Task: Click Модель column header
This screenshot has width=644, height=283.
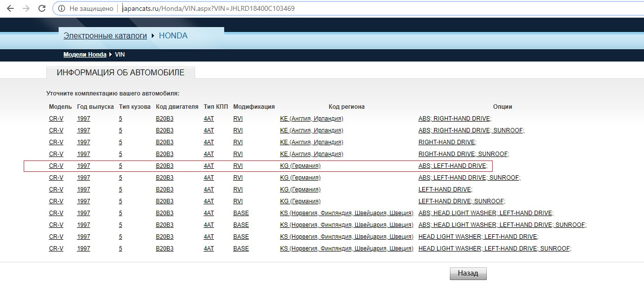Action: 61,107
